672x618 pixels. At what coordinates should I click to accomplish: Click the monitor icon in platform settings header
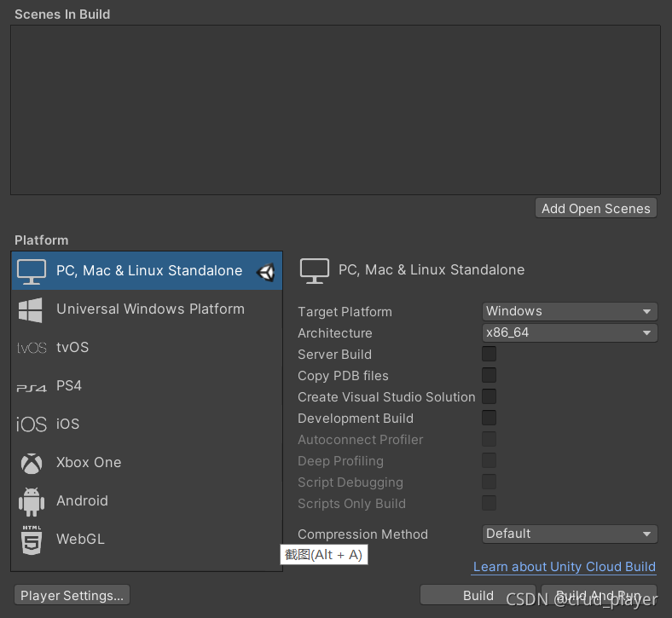point(315,271)
